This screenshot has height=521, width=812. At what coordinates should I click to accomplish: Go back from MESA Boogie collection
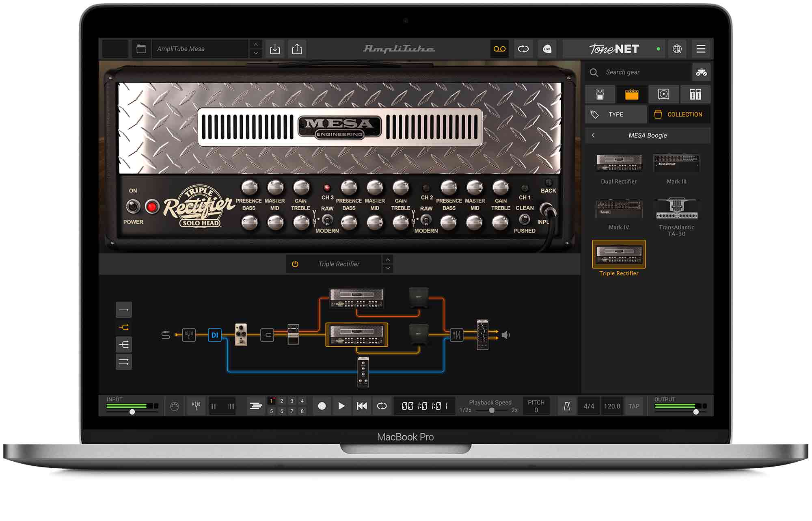pyautogui.click(x=593, y=135)
